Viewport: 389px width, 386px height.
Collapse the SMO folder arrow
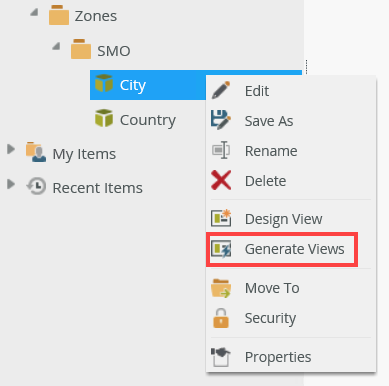click(56, 46)
